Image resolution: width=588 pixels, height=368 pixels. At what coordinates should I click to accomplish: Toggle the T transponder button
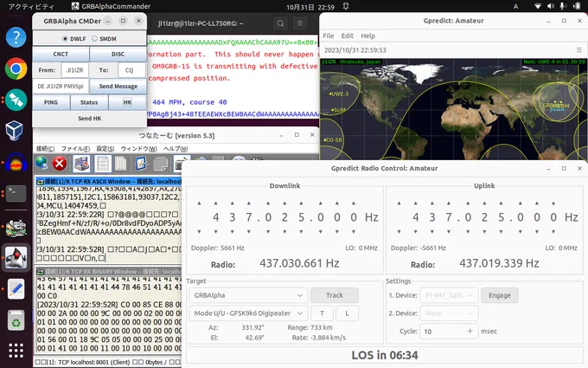point(322,313)
